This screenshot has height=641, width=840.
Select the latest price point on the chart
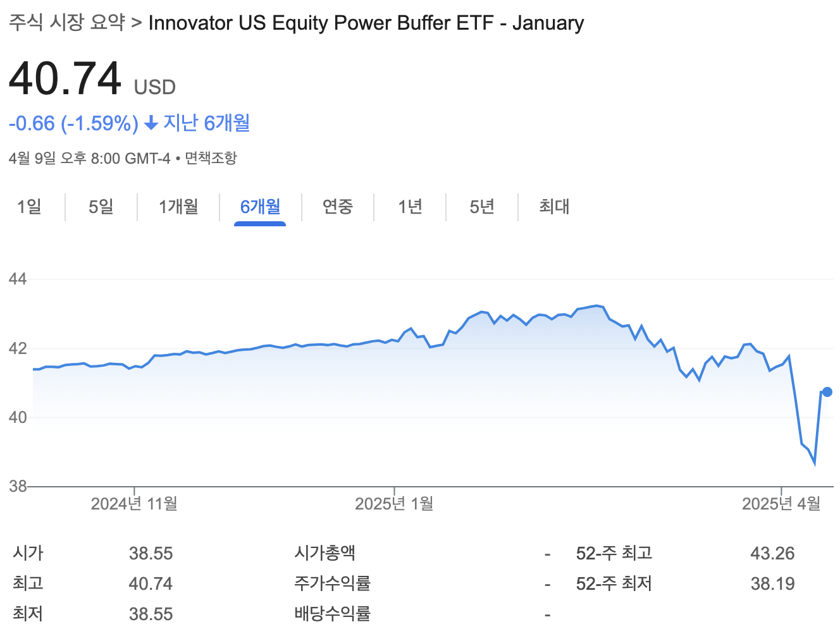coord(826,392)
